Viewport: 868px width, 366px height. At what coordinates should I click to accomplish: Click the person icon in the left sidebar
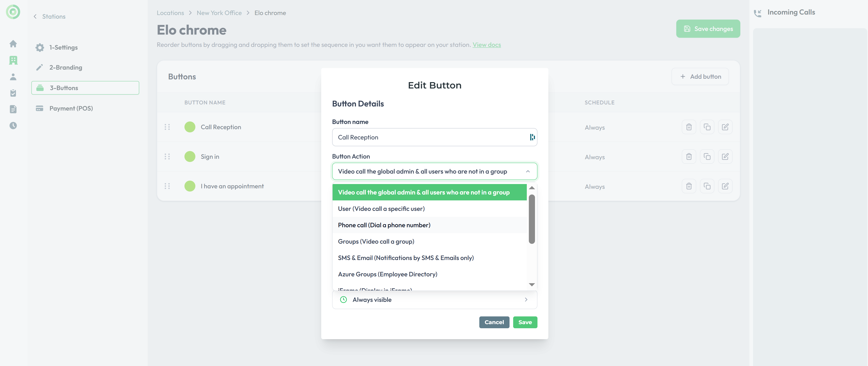pos(13,77)
